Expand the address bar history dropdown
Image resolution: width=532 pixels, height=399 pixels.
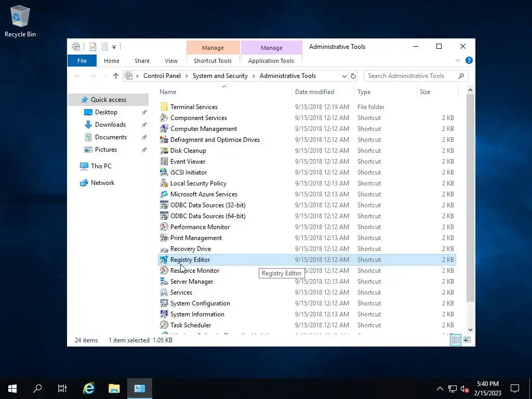344,76
